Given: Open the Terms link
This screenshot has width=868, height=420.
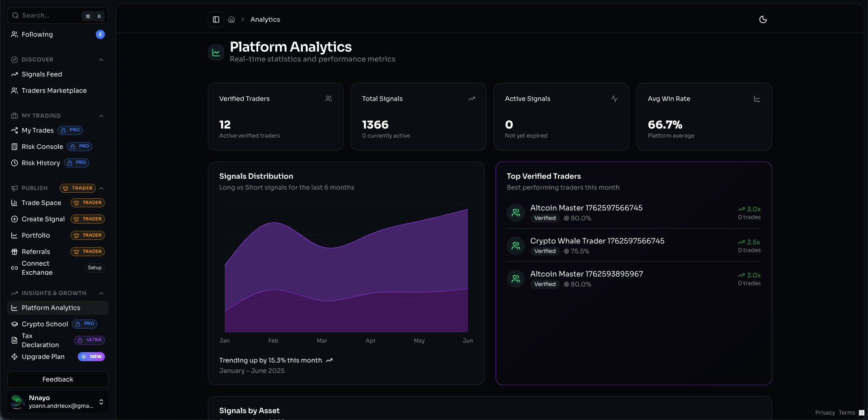Looking at the screenshot, I should [x=847, y=413].
